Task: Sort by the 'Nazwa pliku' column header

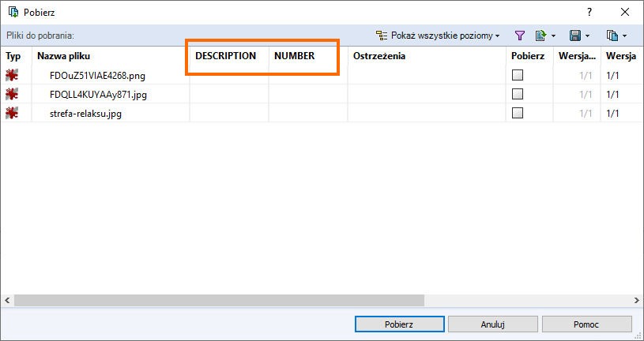Action: tap(63, 56)
